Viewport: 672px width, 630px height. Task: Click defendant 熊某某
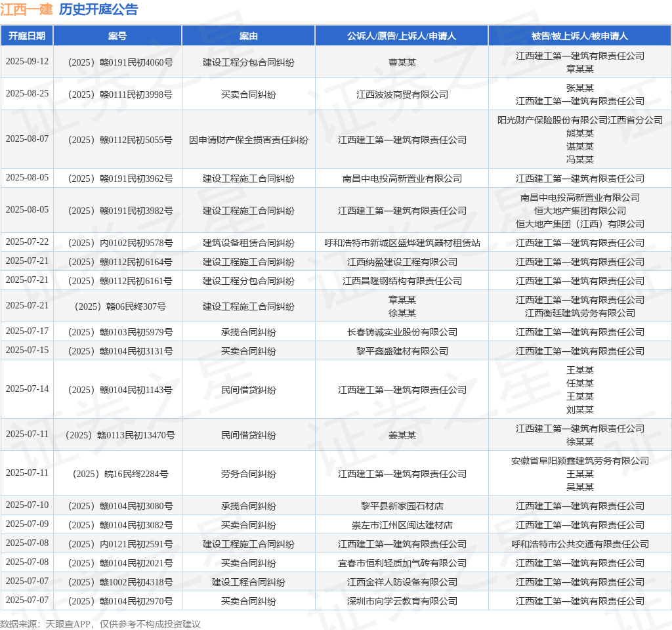(580, 134)
